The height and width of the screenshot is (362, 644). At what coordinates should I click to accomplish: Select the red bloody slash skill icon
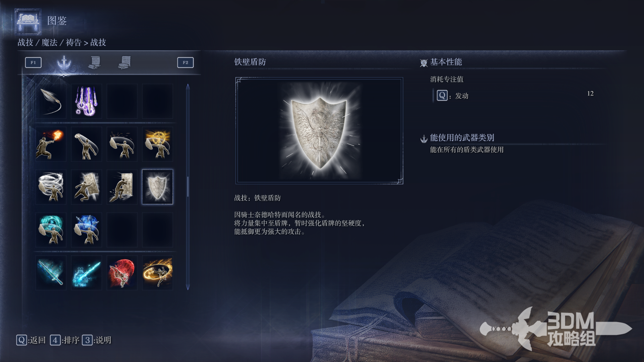[x=122, y=273]
